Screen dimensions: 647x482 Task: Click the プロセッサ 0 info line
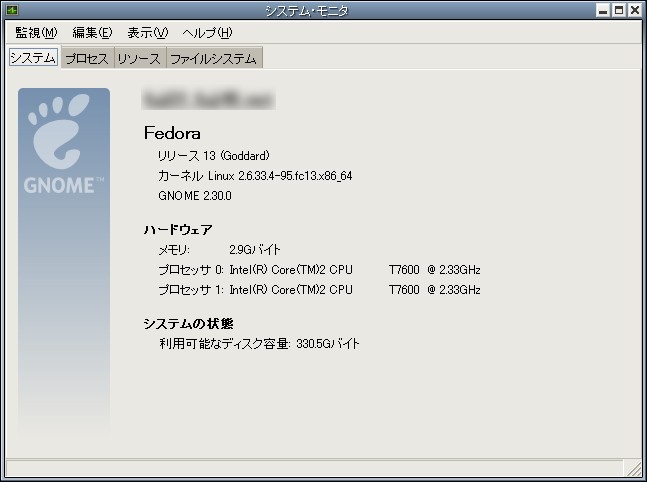tap(319, 270)
